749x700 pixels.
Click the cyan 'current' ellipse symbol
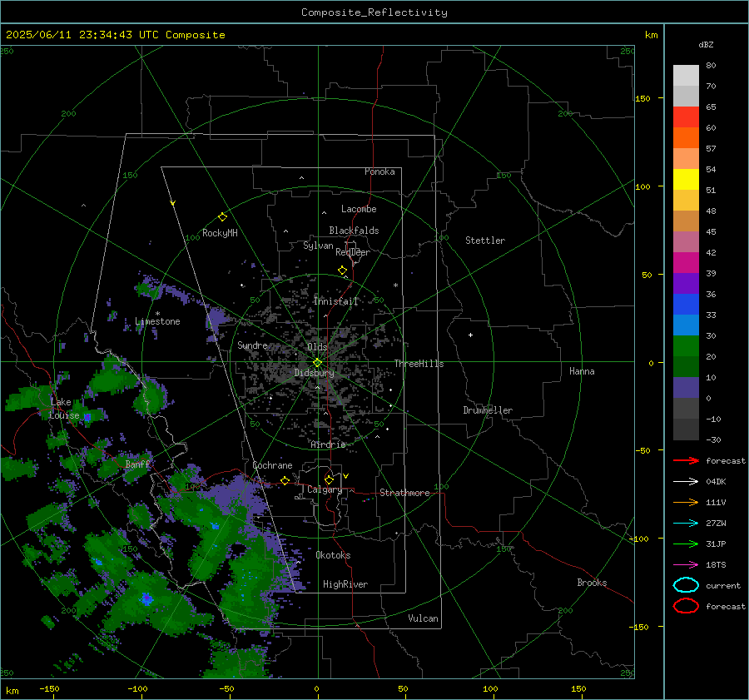tap(686, 585)
